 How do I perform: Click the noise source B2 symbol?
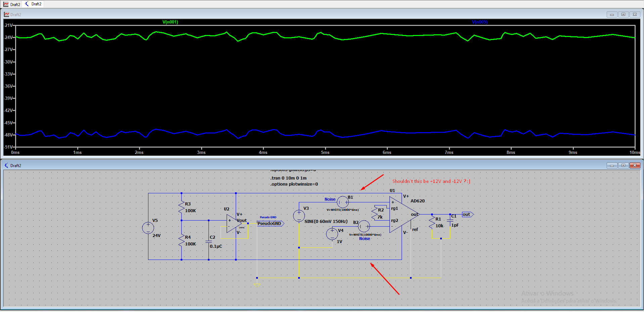click(x=364, y=226)
